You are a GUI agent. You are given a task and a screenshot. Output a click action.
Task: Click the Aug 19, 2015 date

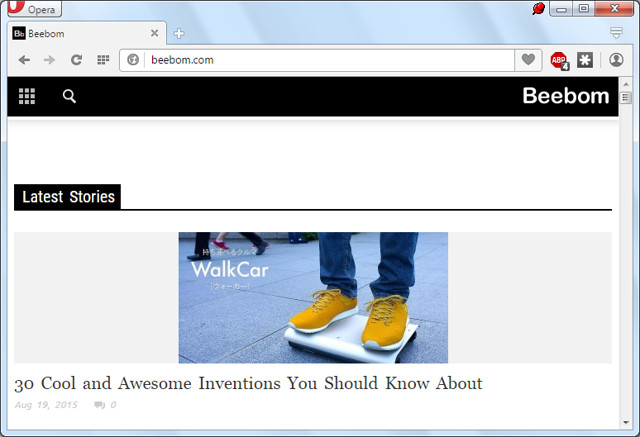point(46,405)
